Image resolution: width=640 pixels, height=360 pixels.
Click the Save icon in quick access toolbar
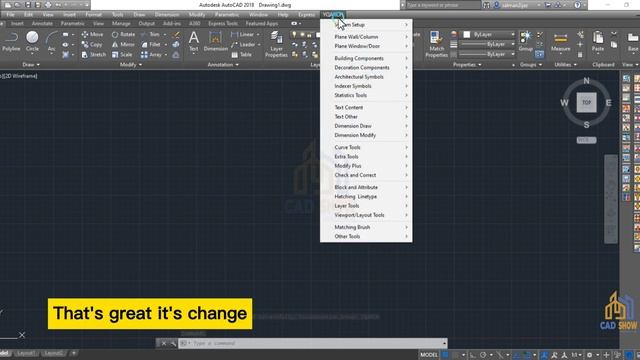click(x=28, y=5)
